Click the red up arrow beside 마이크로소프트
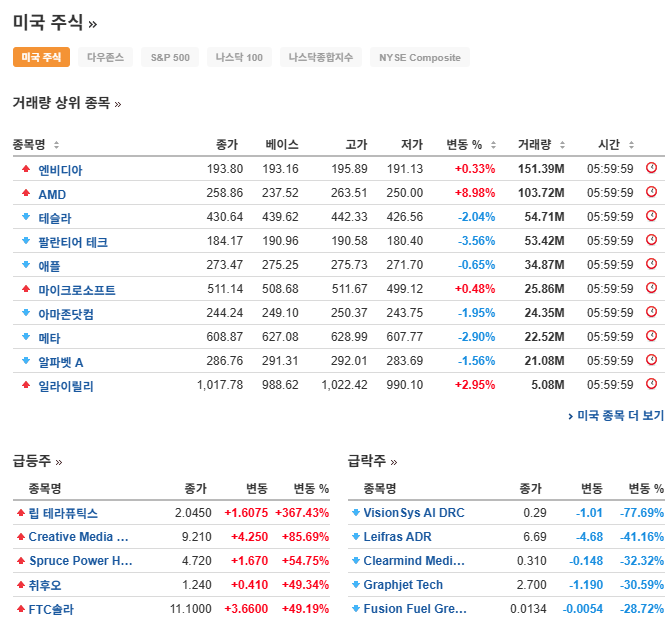 coord(26,289)
